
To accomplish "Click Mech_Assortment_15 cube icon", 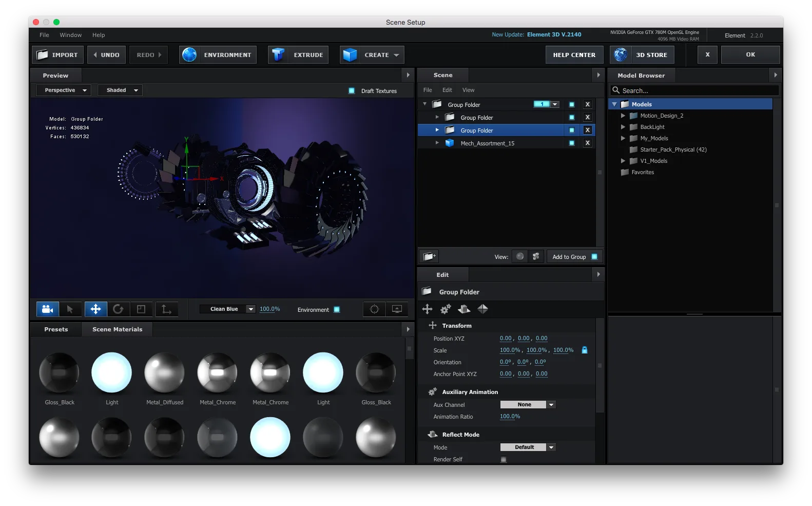I will click(450, 143).
